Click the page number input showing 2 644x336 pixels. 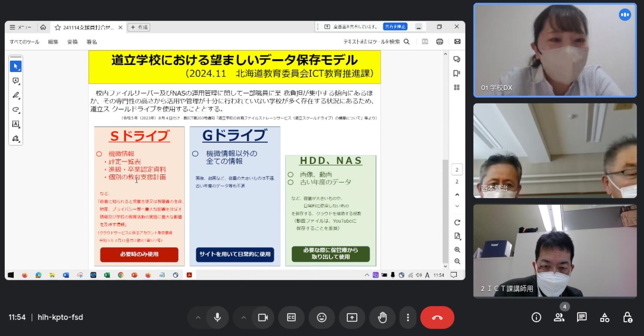(457, 170)
